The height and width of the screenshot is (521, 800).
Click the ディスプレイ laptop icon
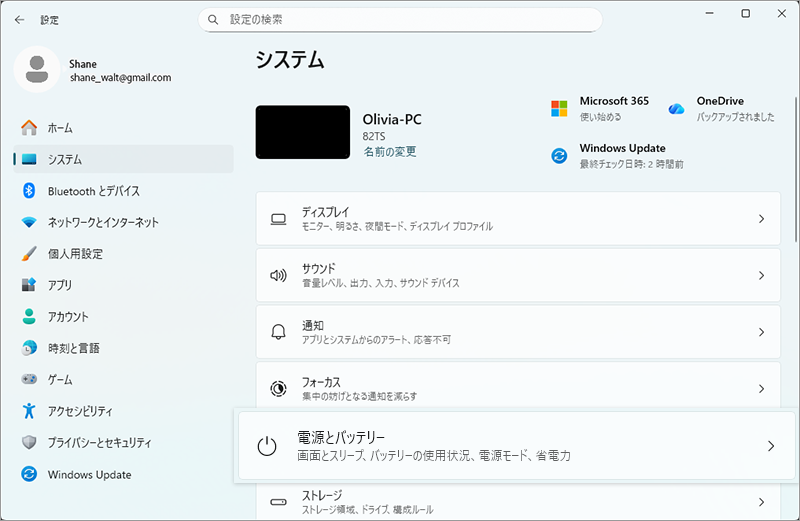point(278,219)
